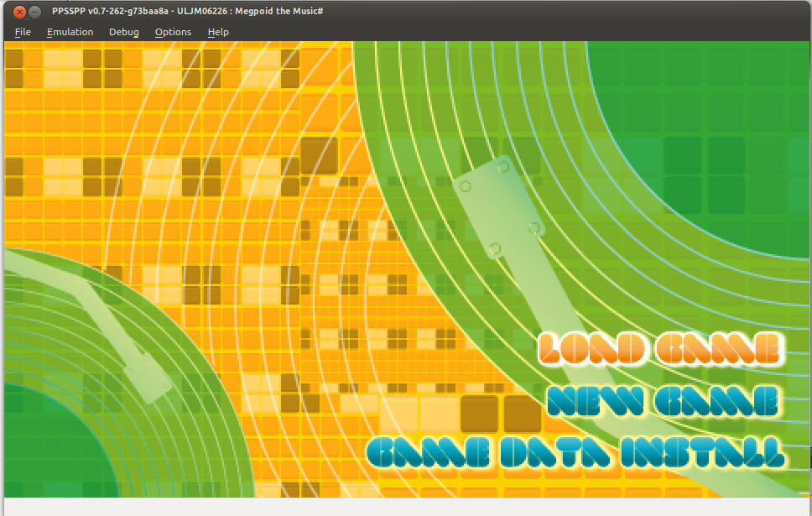Select GAME DATA INSTALL option
The height and width of the screenshot is (516, 812).
[x=575, y=452]
